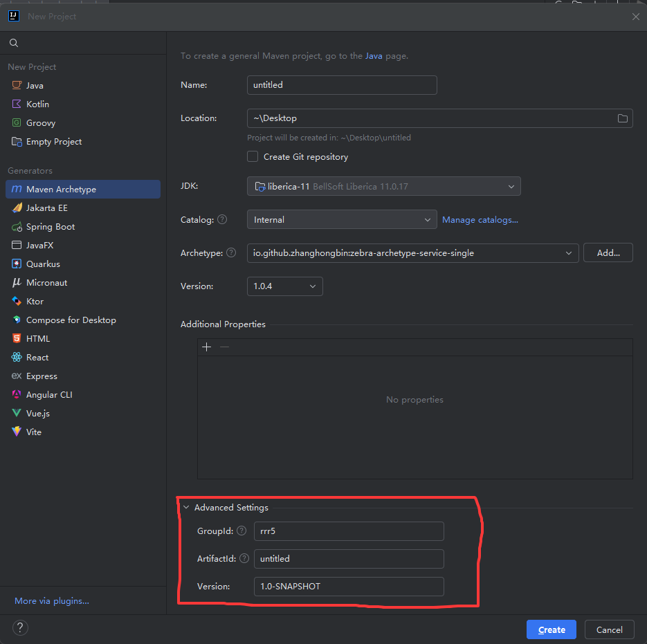Image resolution: width=647 pixels, height=644 pixels.
Task: Select Kotlin in the project list
Action: click(83, 104)
